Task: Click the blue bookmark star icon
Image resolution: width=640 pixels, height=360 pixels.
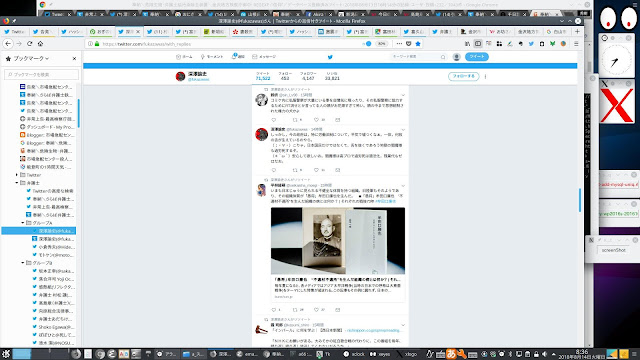Action: click(x=418, y=44)
